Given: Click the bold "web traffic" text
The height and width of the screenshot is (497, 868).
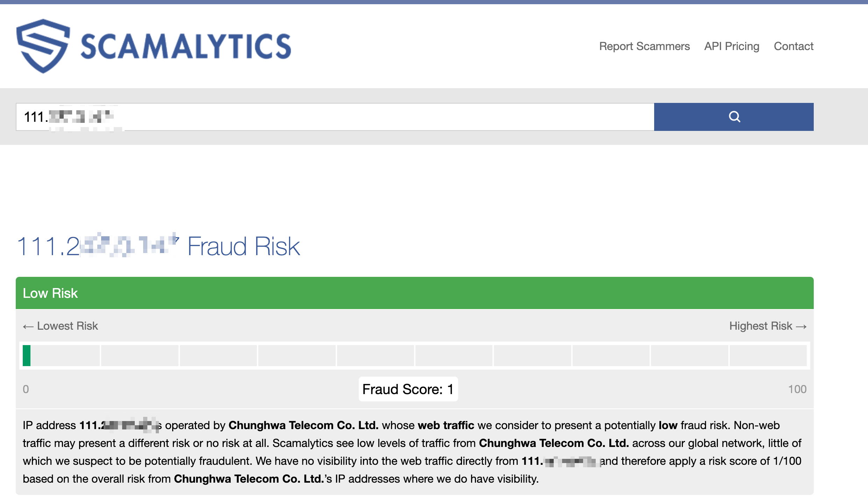Looking at the screenshot, I should click(x=446, y=425).
